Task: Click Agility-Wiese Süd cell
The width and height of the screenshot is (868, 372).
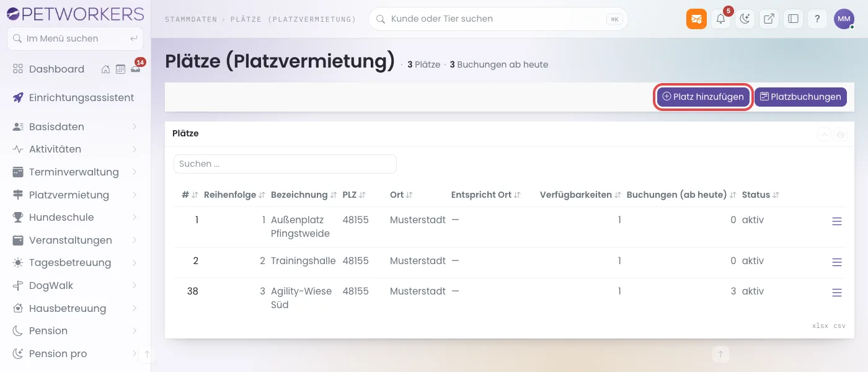Action: [x=301, y=298]
